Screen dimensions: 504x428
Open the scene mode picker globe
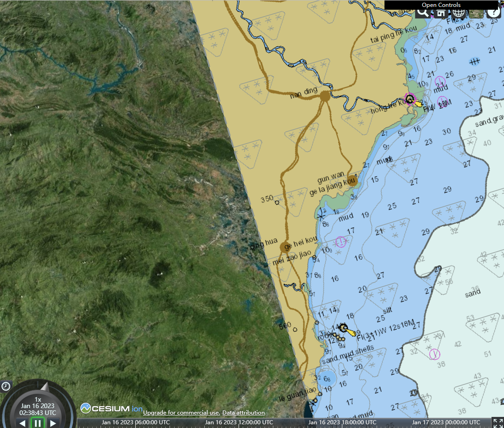tap(458, 12)
